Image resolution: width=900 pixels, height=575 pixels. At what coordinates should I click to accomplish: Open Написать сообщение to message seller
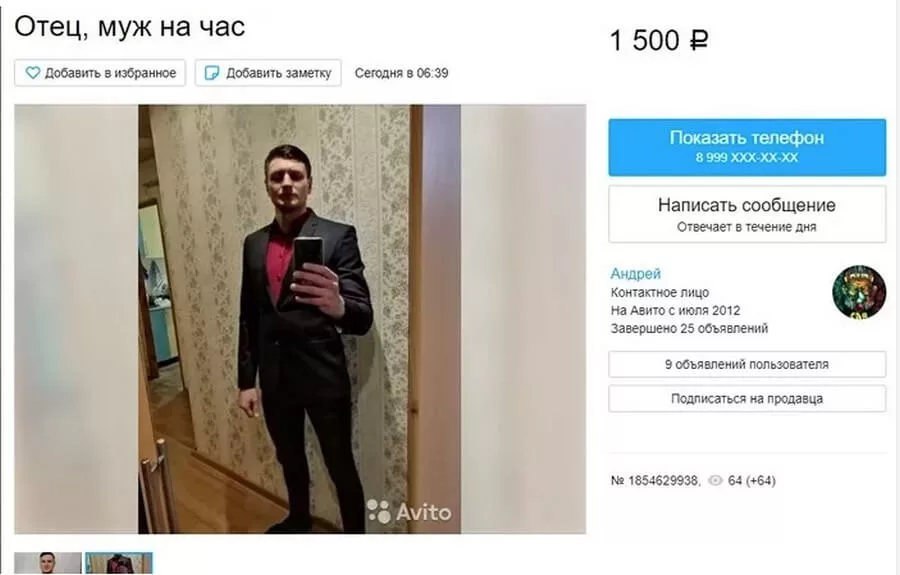[x=747, y=214]
